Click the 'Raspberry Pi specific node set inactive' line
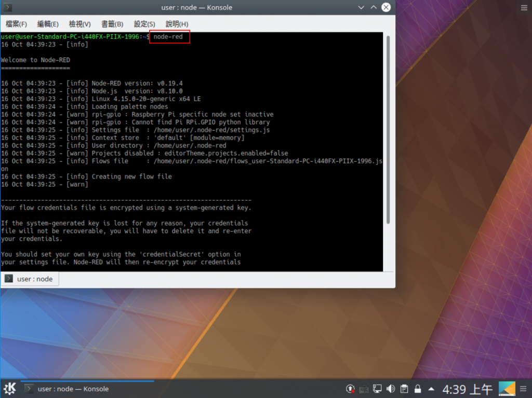The width and height of the screenshot is (532, 398). pos(137,115)
